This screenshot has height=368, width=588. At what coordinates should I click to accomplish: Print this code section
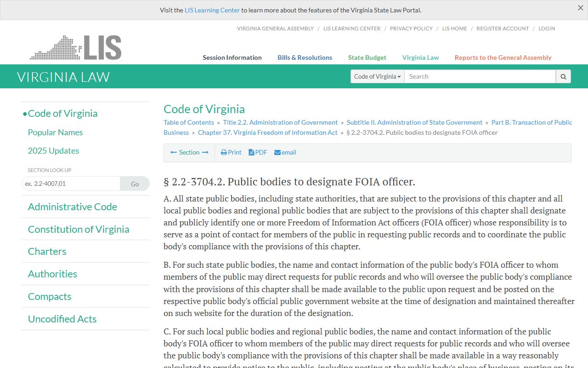[x=231, y=152]
